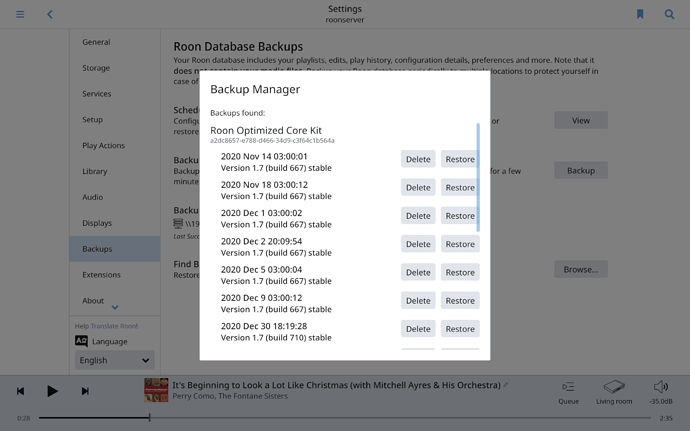
Task: Delete the 2020 Dec 9 03:00:12 backup
Action: [x=418, y=301]
